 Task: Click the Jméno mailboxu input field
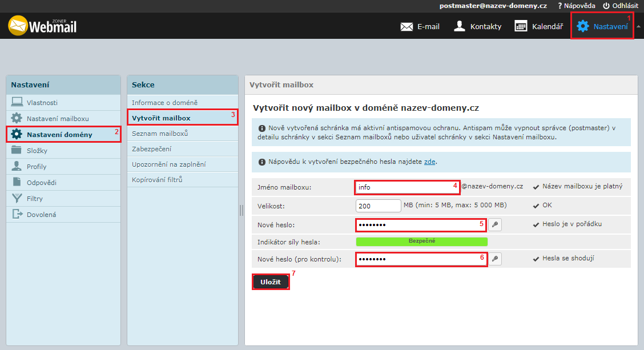[407, 187]
